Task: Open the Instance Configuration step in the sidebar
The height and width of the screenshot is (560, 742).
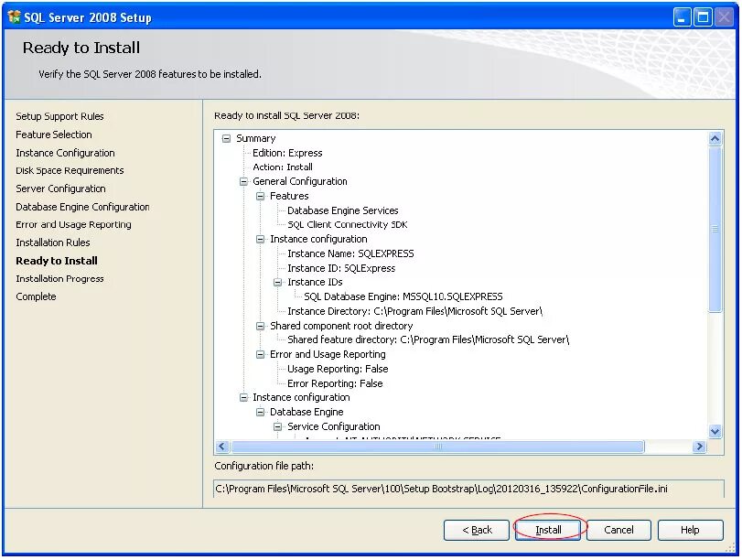Action: tap(65, 153)
